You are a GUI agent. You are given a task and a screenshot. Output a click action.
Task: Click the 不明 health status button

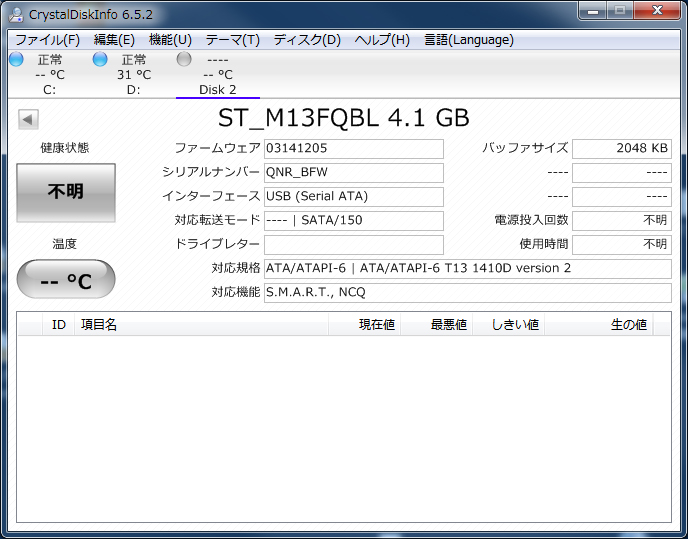pos(66,192)
